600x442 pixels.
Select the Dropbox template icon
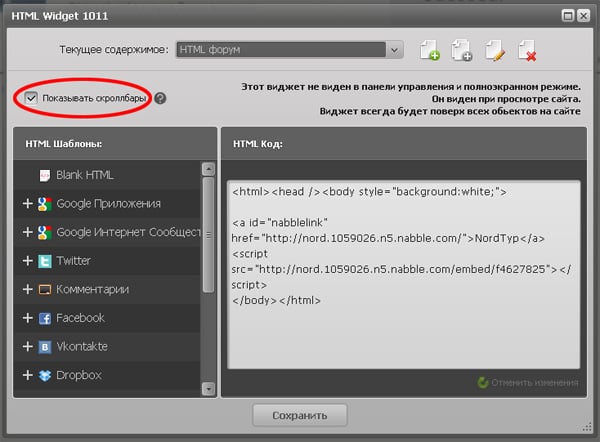click(45, 376)
